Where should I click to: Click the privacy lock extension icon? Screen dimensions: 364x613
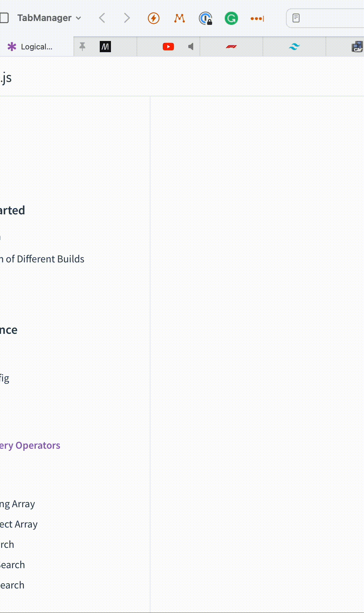point(205,18)
